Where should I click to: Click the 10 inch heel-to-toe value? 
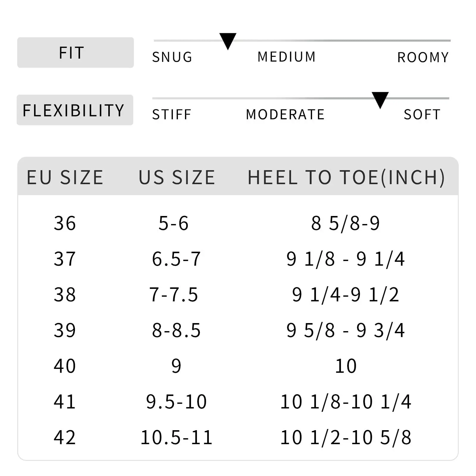346,366
